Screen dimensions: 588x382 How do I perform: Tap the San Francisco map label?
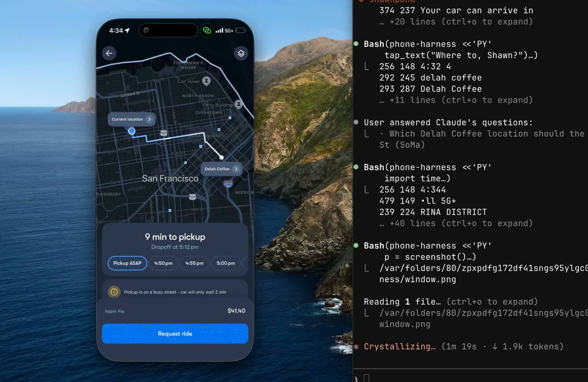click(x=170, y=178)
